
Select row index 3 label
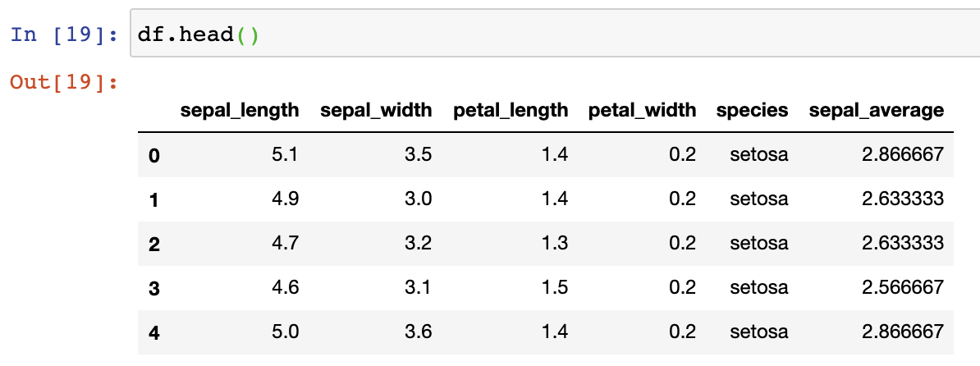[153, 288]
